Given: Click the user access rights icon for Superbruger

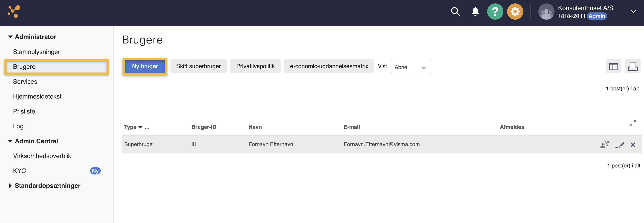Looking at the screenshot, I should click(604, 145).
